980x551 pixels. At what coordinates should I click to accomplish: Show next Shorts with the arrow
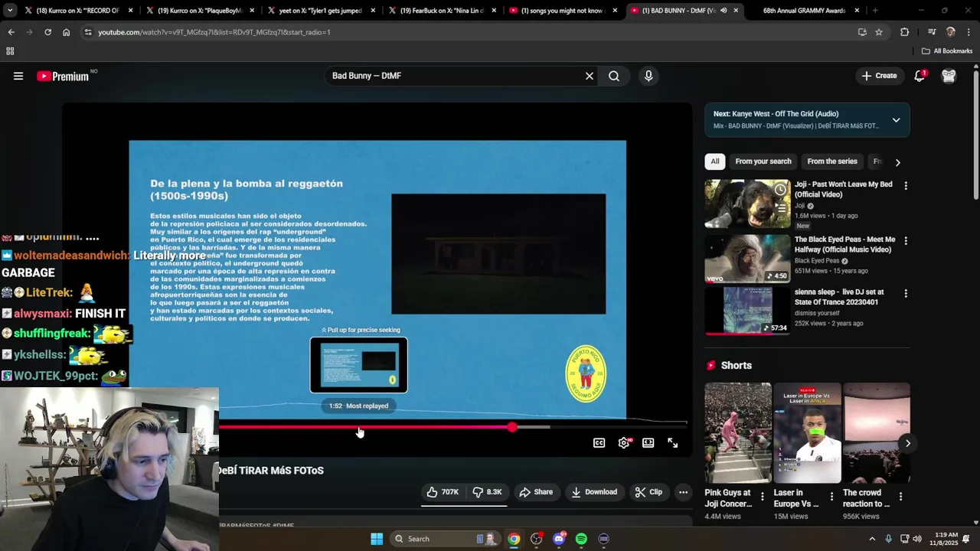pyautogui.click(x=907, y=443)
